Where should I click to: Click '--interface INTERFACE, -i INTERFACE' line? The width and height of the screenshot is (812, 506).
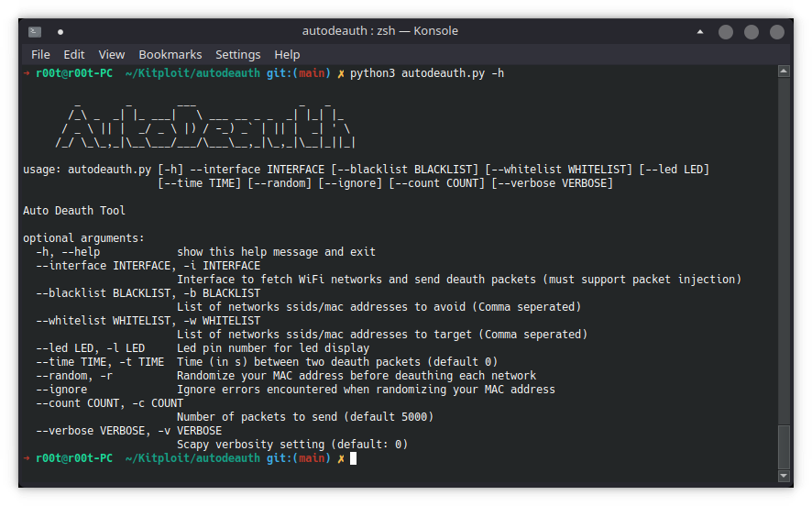point(148,266)
